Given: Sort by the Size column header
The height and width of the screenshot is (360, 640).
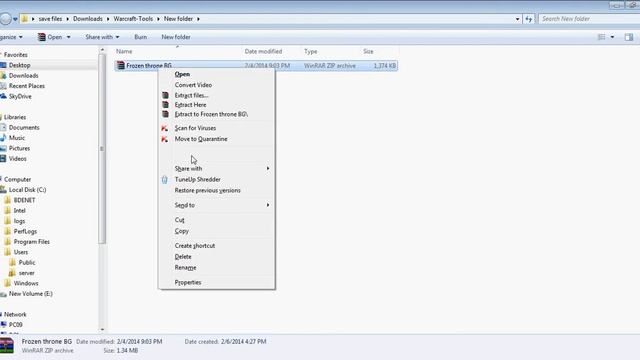Looking at the screenshot, I should pos(368,51).
